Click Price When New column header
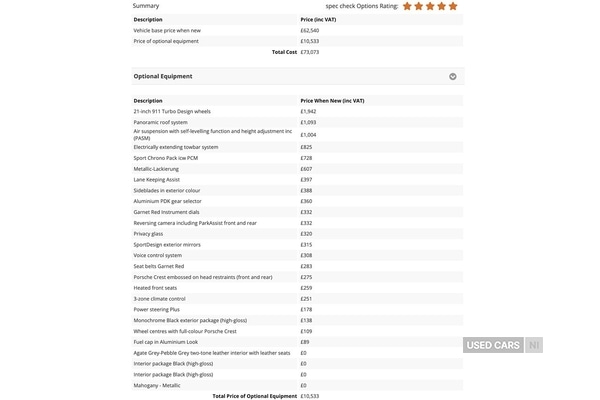The height and width of the screenshot is (400, 600). (x=332, y=100)
